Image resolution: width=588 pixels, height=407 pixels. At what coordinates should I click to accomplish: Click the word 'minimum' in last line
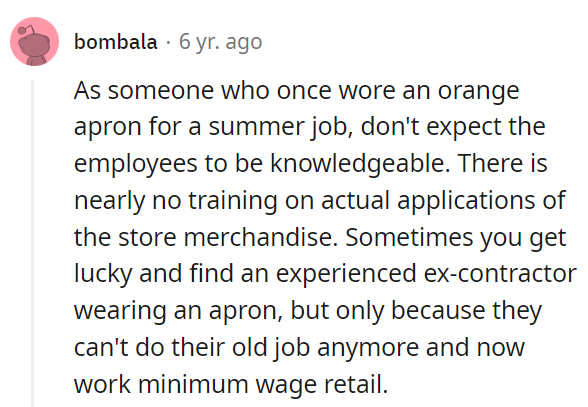[x=193, y=384]
